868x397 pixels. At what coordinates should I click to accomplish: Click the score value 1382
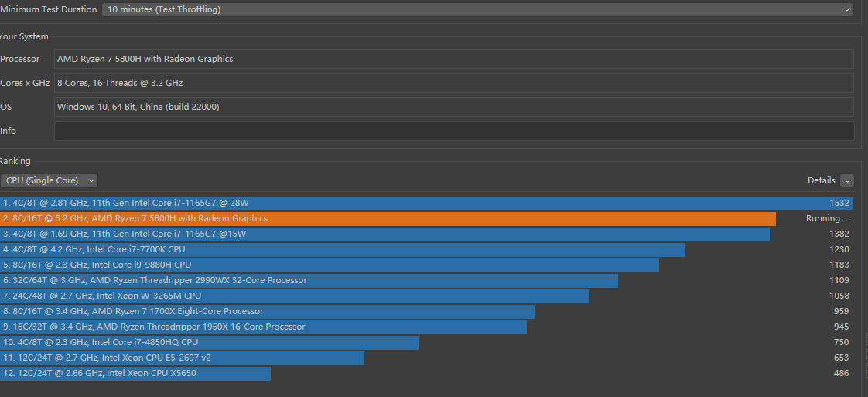(x=839, y=234)
